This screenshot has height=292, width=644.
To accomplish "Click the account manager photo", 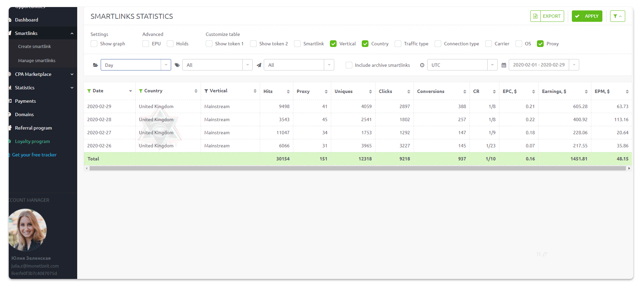I will pos(28,230).
